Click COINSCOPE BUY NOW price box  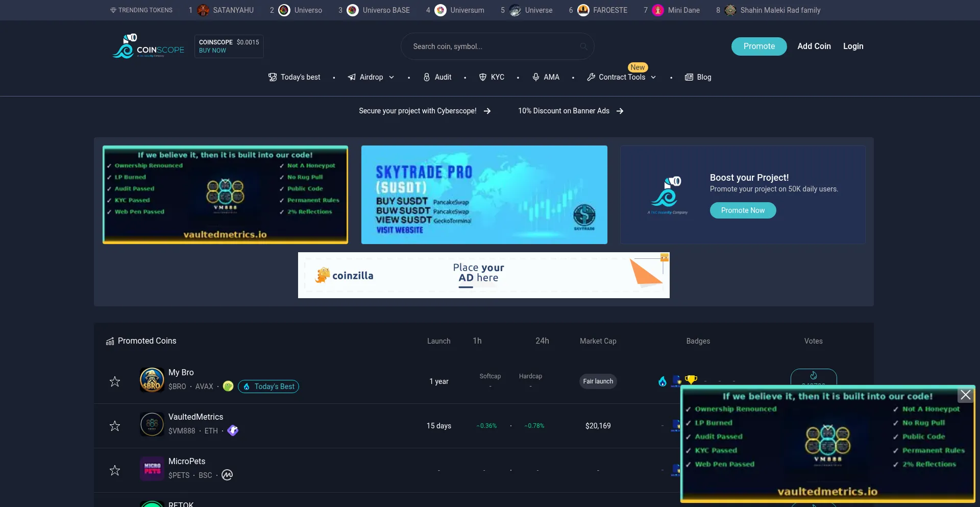point(229,46)
